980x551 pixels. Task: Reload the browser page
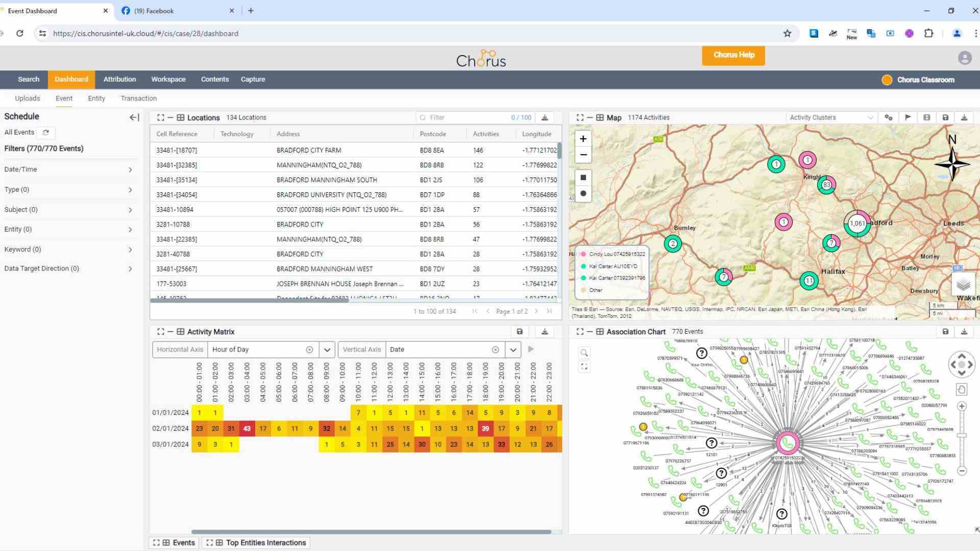click(x=19, y=34)
